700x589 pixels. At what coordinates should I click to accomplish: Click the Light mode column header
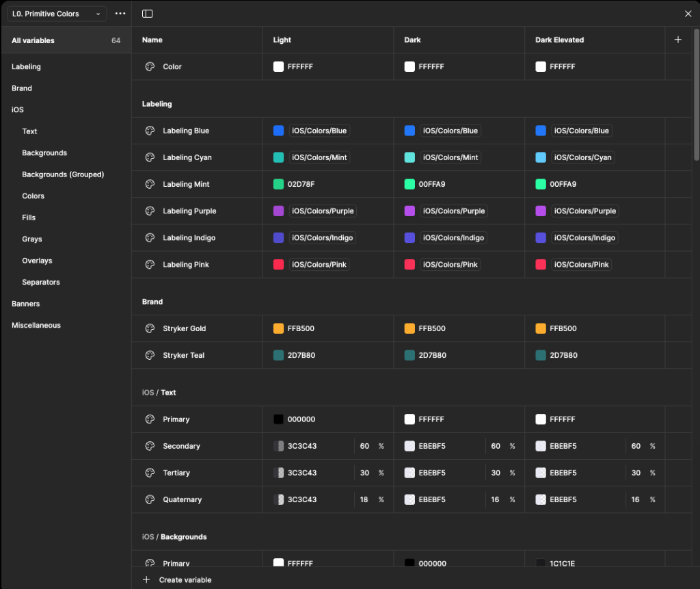[282, 40]
